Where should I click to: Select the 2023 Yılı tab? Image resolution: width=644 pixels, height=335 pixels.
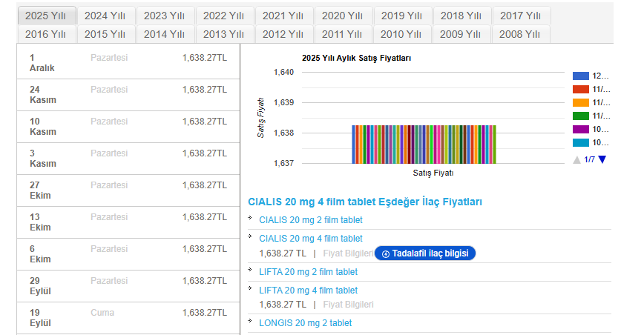165,16
